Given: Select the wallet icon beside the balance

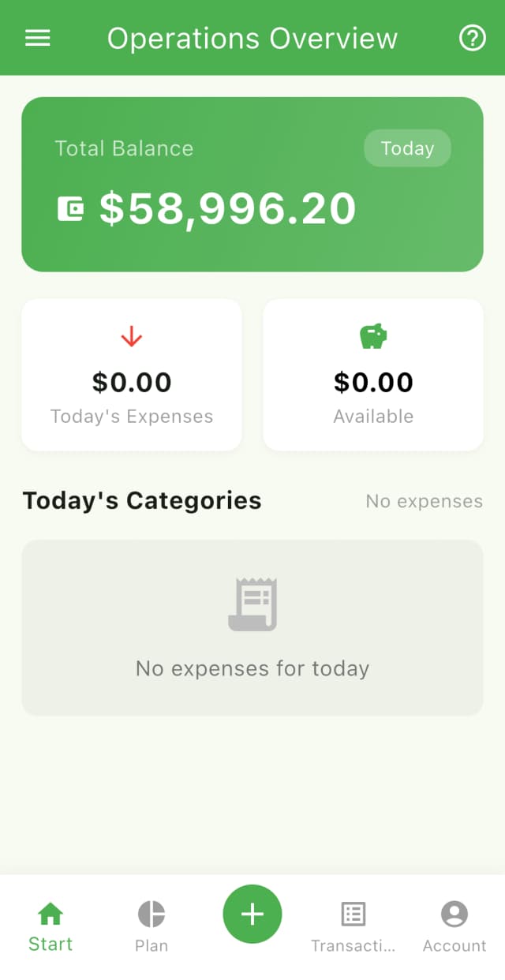Looking at the screenshot, I should (x=70, y=208).
